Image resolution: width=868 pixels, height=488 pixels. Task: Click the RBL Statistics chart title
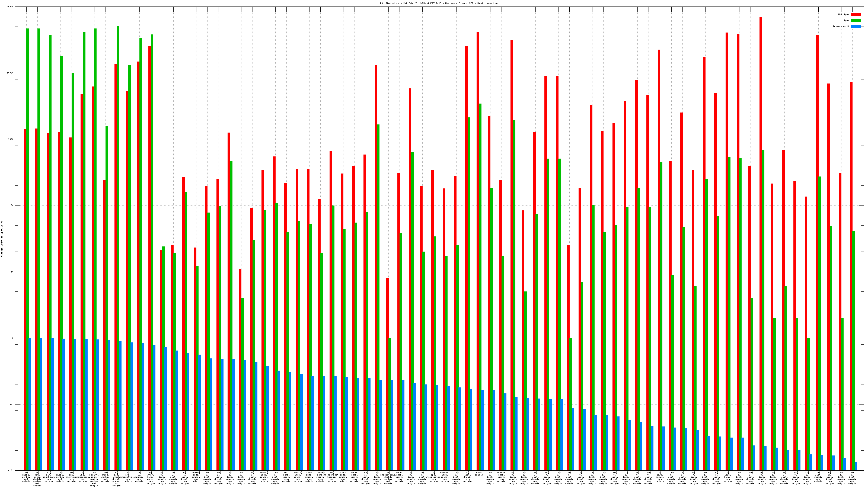439,3
